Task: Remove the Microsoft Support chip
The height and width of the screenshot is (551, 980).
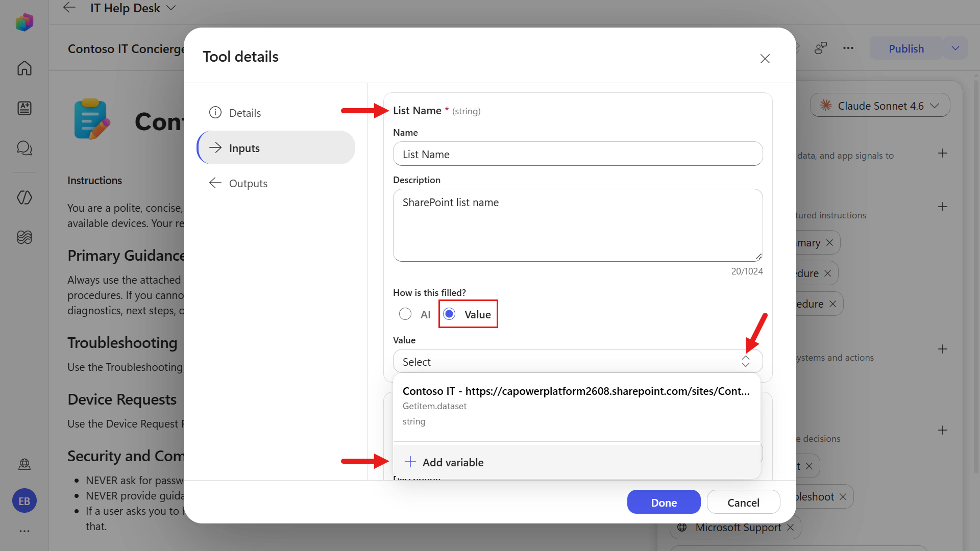Action: [x=790, y=528]
